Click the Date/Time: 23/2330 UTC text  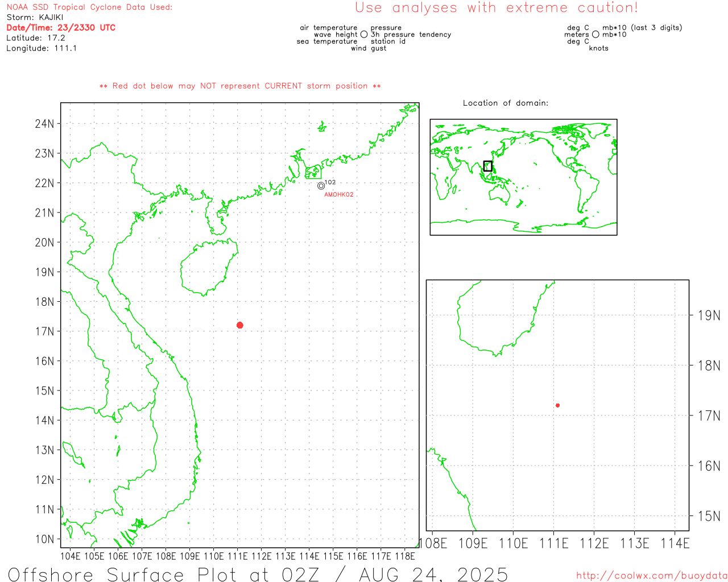point(61,28)
